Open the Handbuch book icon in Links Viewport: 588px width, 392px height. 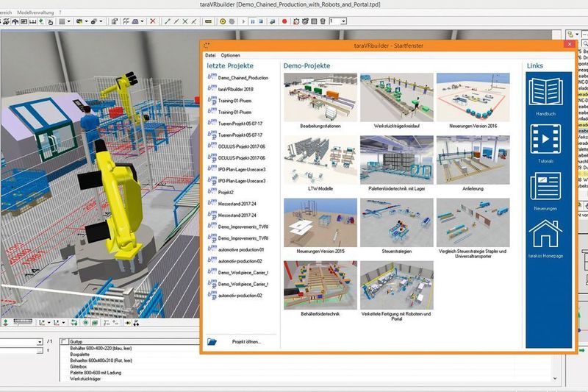click(545, 91)
